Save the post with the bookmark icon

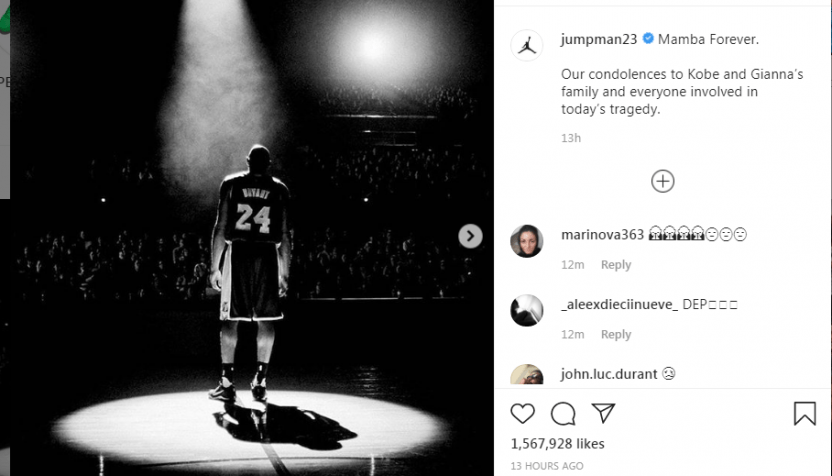[x=804, y=413]
